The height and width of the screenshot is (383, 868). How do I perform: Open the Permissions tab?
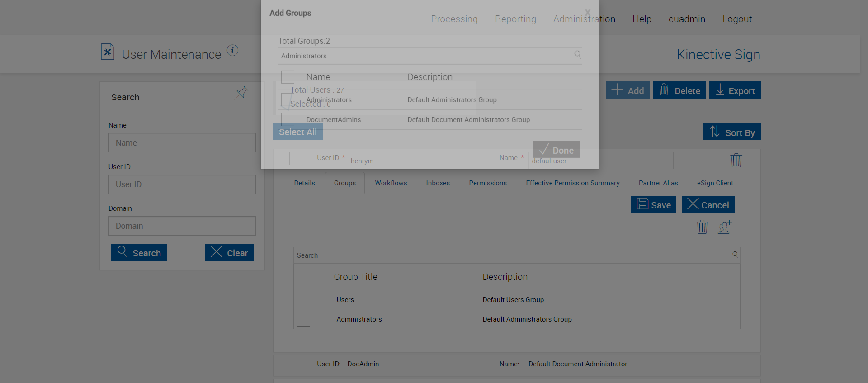(x=488, y=183)
